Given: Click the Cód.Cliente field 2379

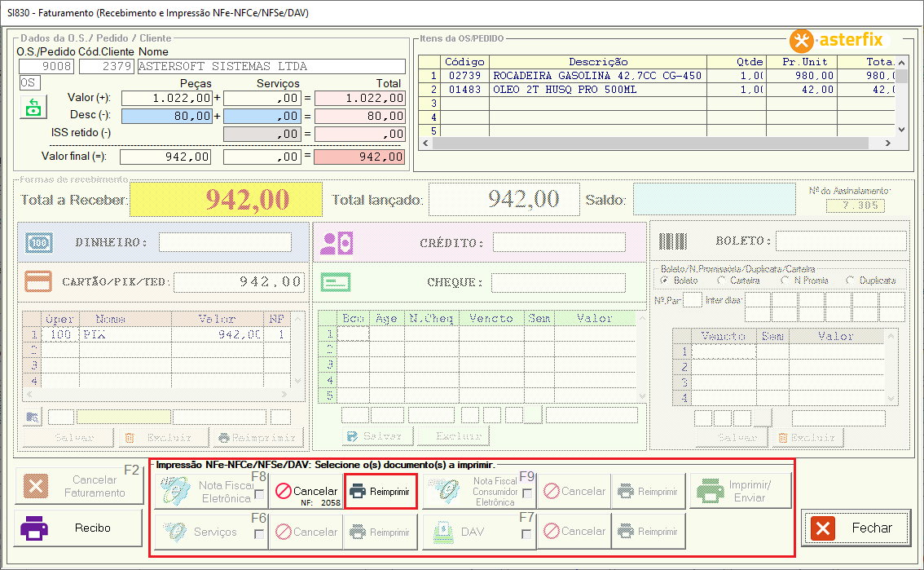Looking at the screenshot, I should [107, 66].
